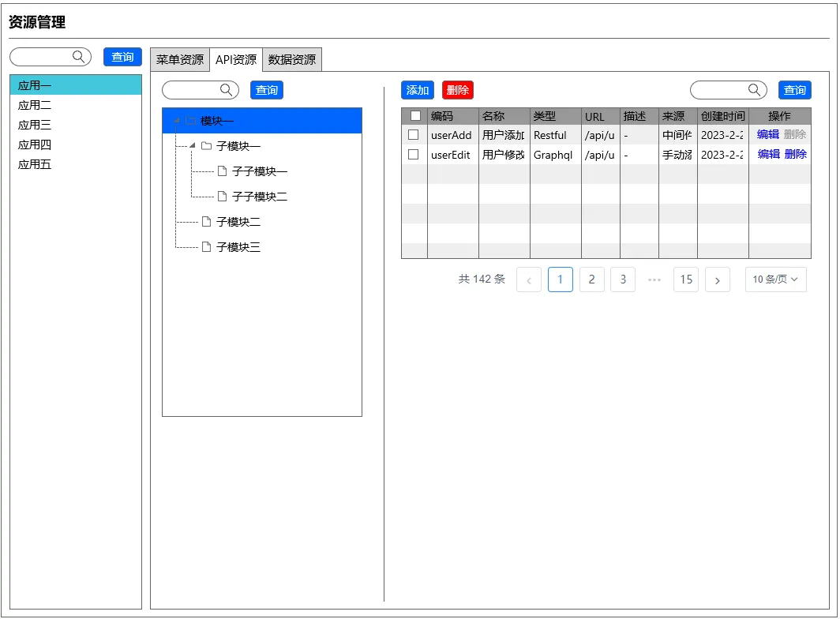Click magnifier icon in module tree search box
840x619 pixels.
point(226,89)
